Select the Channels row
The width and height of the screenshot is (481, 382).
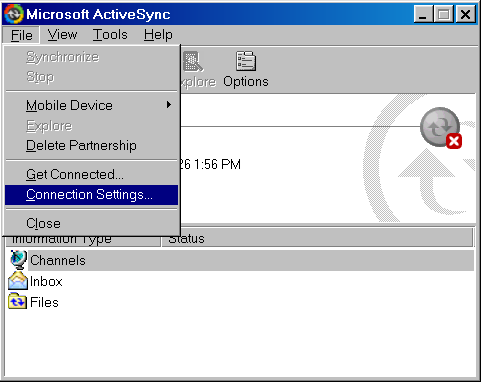tap(251, 260)
